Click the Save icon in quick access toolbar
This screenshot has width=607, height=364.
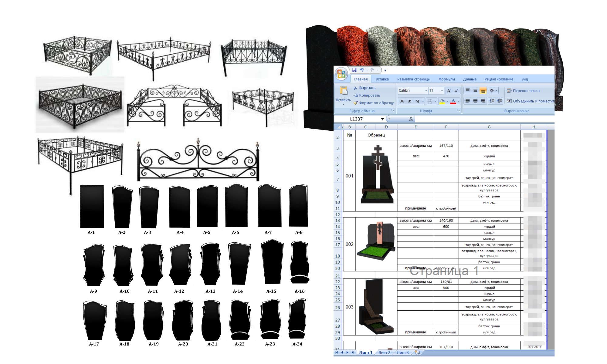[x=354, y=70]
